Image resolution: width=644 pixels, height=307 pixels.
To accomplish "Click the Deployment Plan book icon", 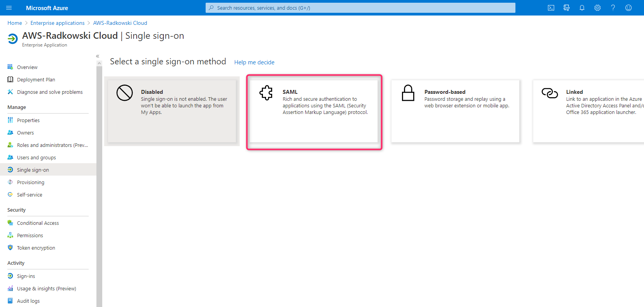I will [x=10, y=79].
